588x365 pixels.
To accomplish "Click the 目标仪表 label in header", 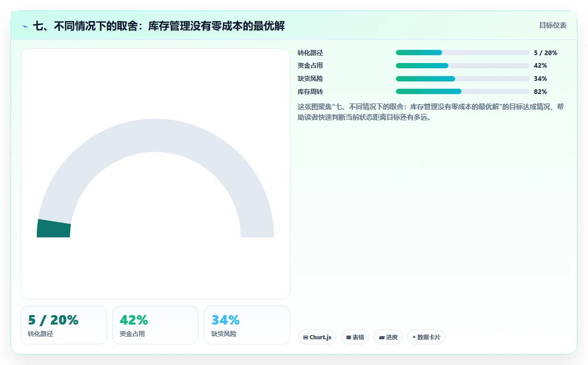I will 552,25.
